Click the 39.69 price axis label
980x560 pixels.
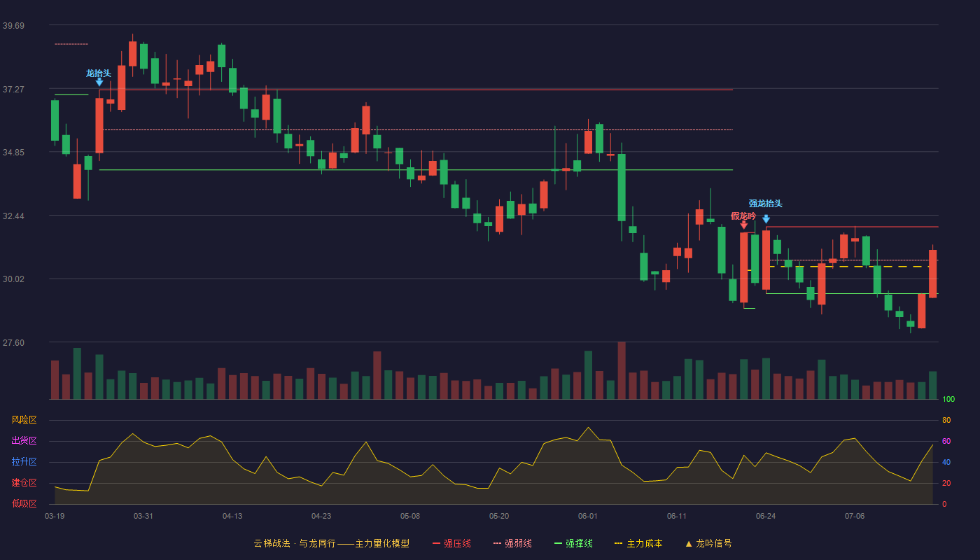click(13, 26)
